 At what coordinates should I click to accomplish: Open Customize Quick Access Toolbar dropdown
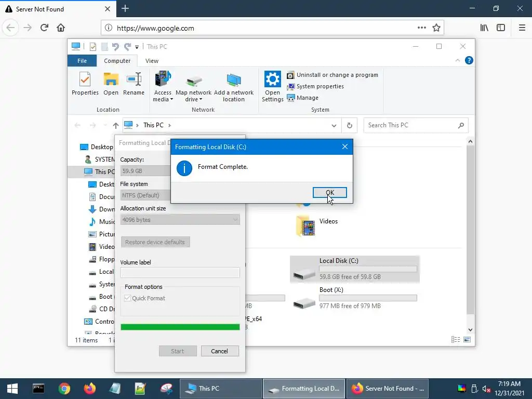[x=137, y=47]
